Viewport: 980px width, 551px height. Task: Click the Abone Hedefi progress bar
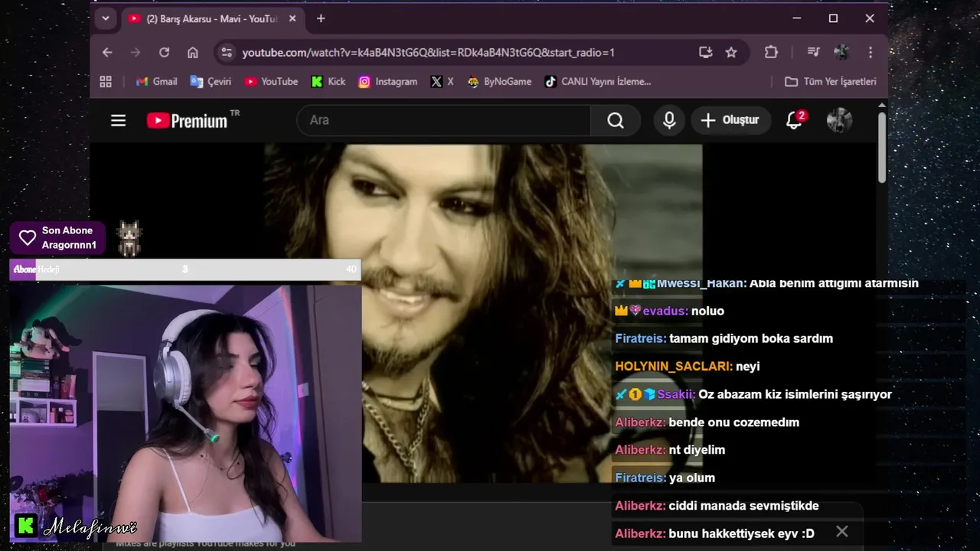(x=185, y=269)
